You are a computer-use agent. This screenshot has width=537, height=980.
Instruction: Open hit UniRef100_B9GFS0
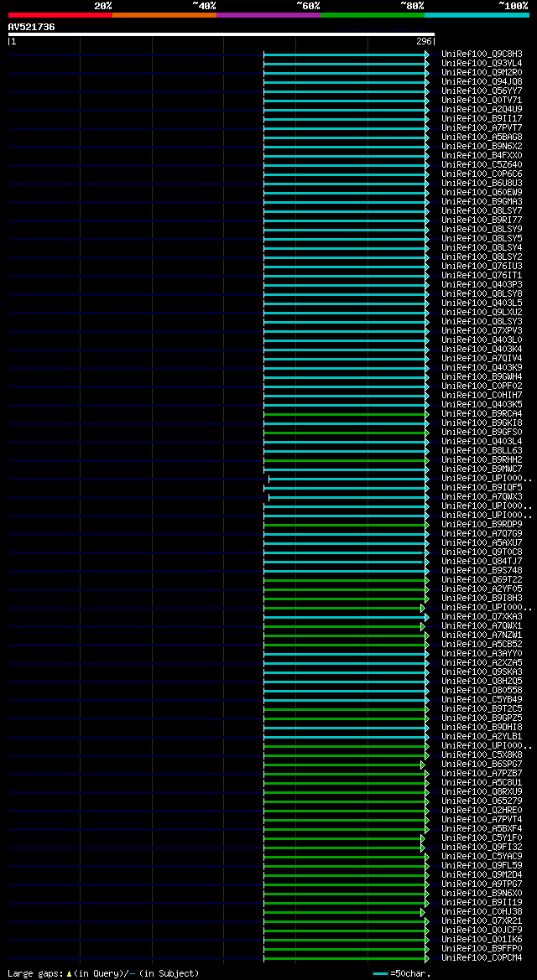482,432
